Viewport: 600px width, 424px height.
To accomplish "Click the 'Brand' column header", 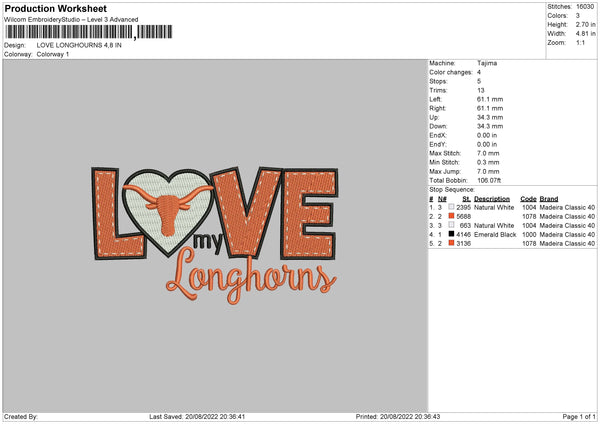I will point(549,199).
